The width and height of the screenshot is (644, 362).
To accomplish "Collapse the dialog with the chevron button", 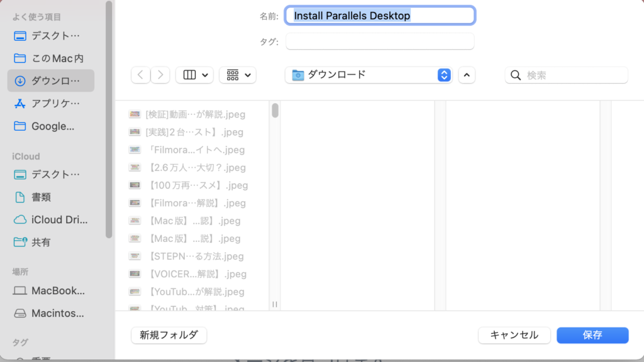I will pyautogui.click(x=467, y=75).
